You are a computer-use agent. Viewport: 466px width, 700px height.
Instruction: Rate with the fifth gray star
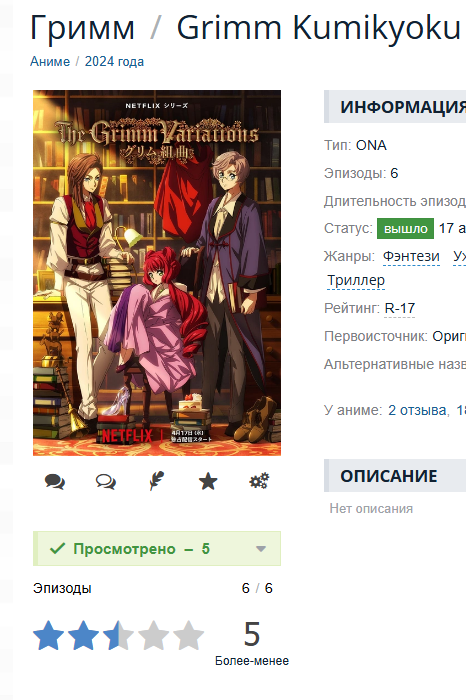pos(188,635)
